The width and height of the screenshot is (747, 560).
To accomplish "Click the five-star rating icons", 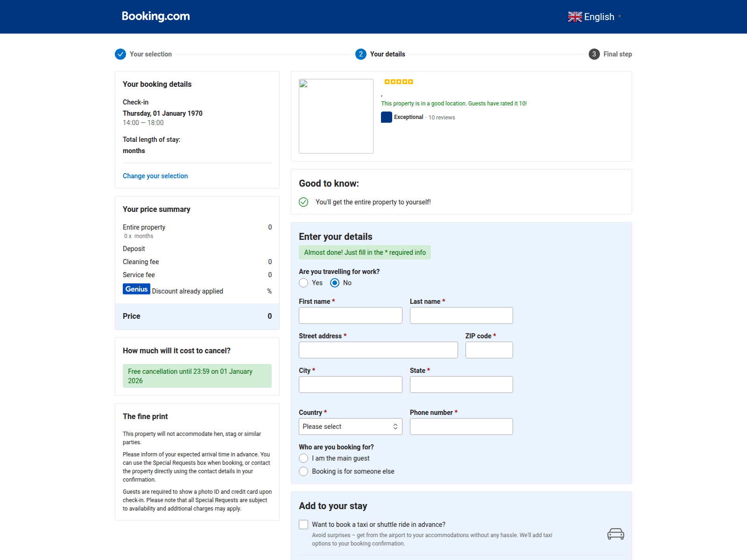I will pos(399,82).
